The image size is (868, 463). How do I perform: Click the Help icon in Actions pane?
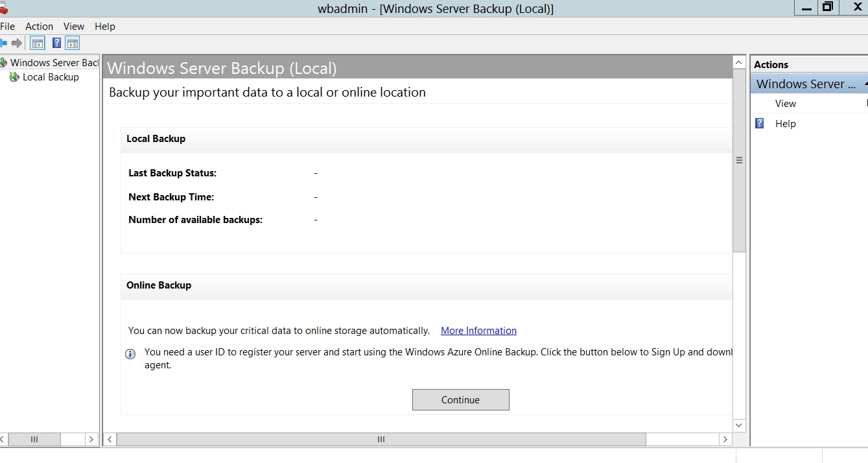(x=760, y=123)
